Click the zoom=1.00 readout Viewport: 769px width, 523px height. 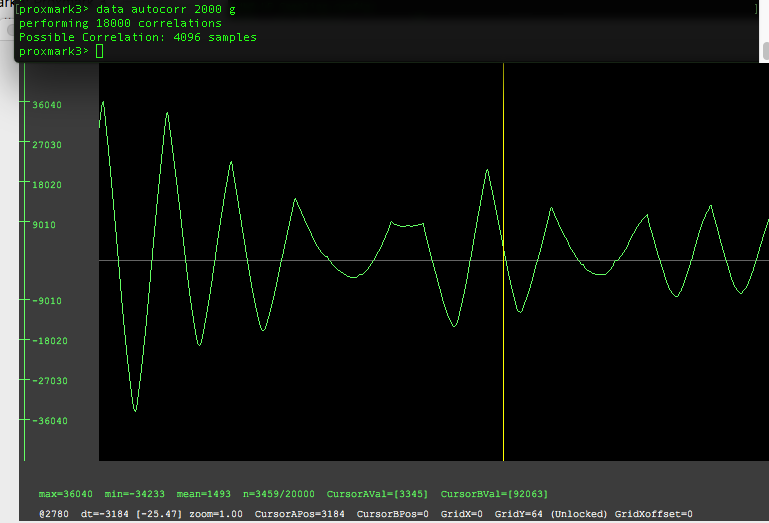(x=216, y=514)
